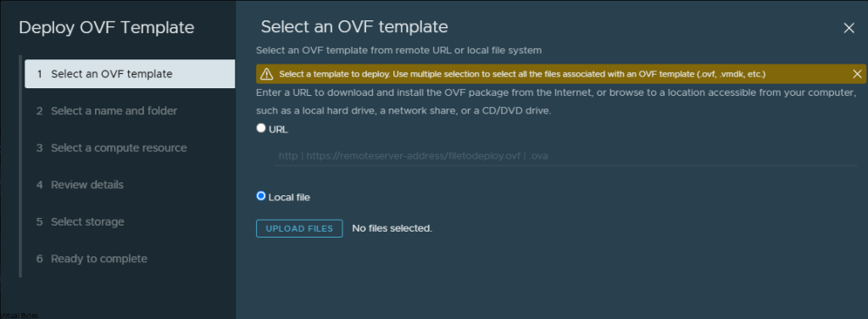
Task: Click the 'Deploy OVF Template' wizard title
Action: click(x=106, y=28)
